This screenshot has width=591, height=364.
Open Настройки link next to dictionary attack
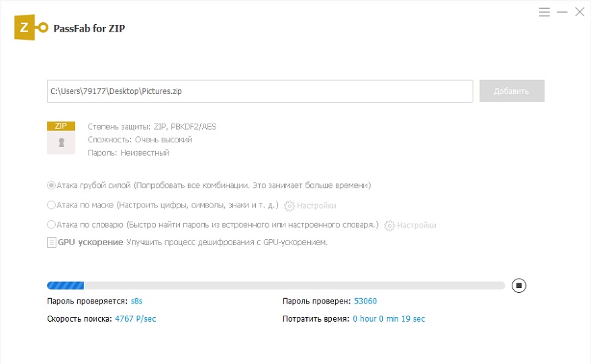[x=416, y=226]
